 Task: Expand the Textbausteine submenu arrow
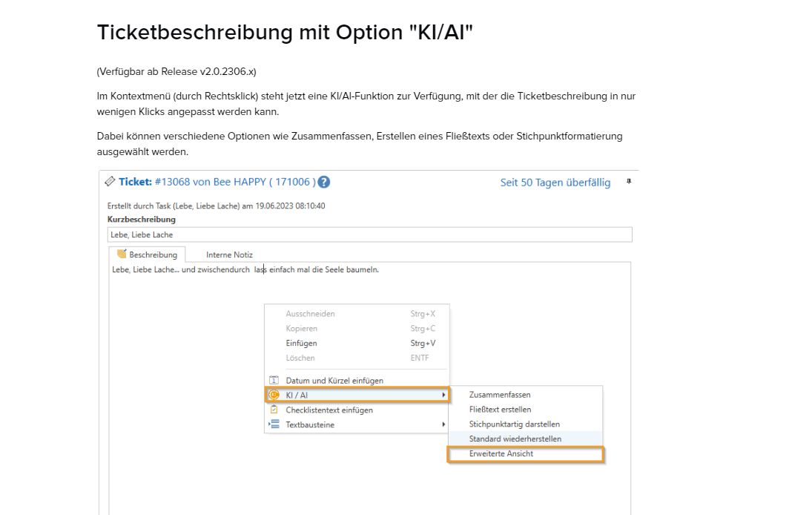point(443,424)
